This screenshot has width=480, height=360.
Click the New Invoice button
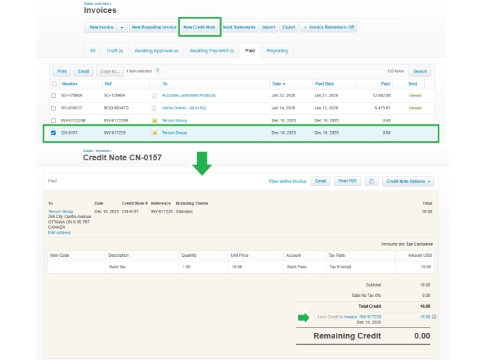(x=101, y=27)
